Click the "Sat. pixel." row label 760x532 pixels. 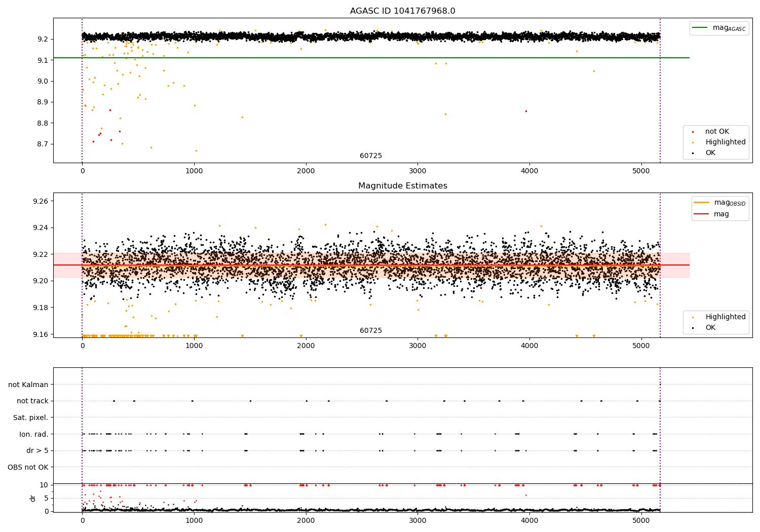point(31,418)
